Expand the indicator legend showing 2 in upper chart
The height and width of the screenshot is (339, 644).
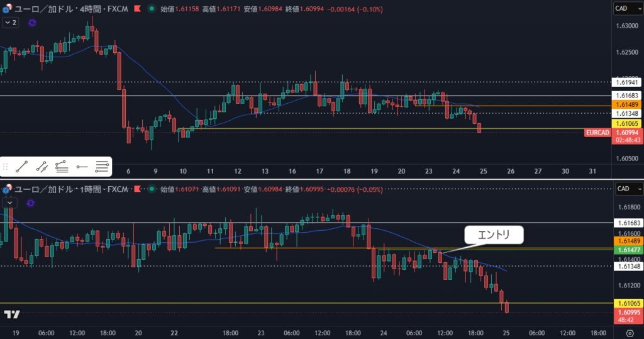click(11, 23)
